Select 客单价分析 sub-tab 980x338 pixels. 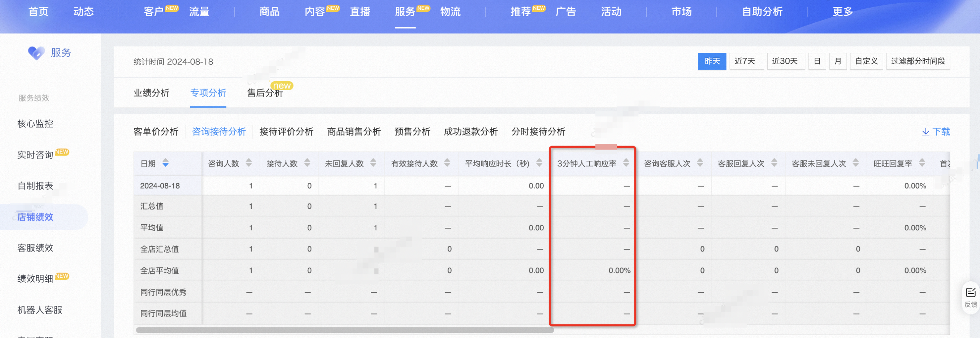(156, 132)
